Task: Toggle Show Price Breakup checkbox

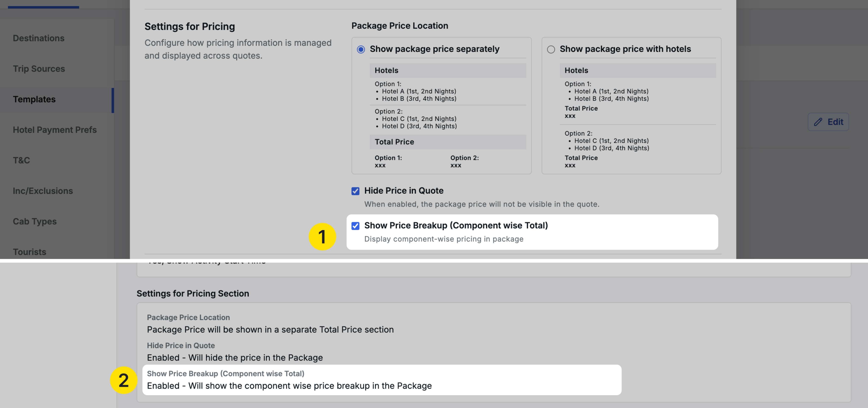Action: point(356,226)
